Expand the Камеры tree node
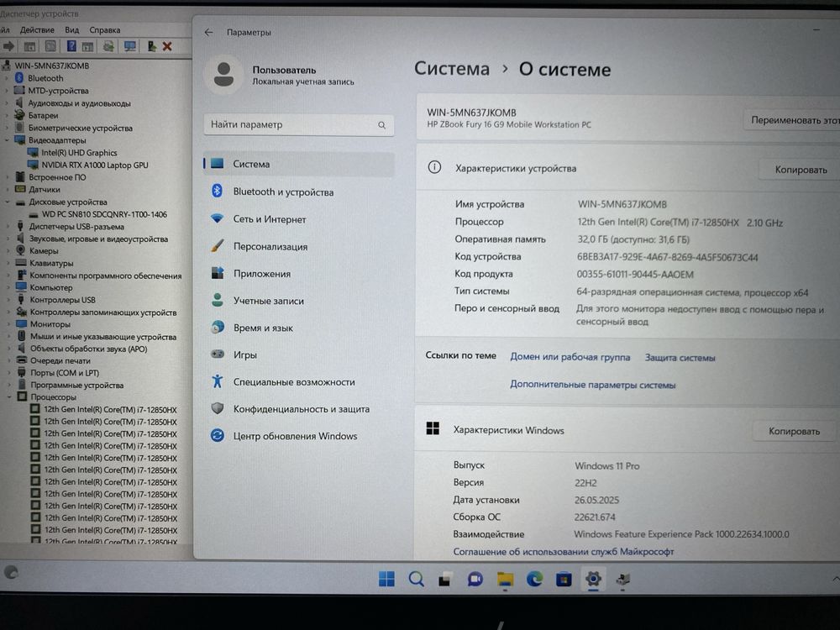Screen dimensions: 840x630 [x=8, y=251]
